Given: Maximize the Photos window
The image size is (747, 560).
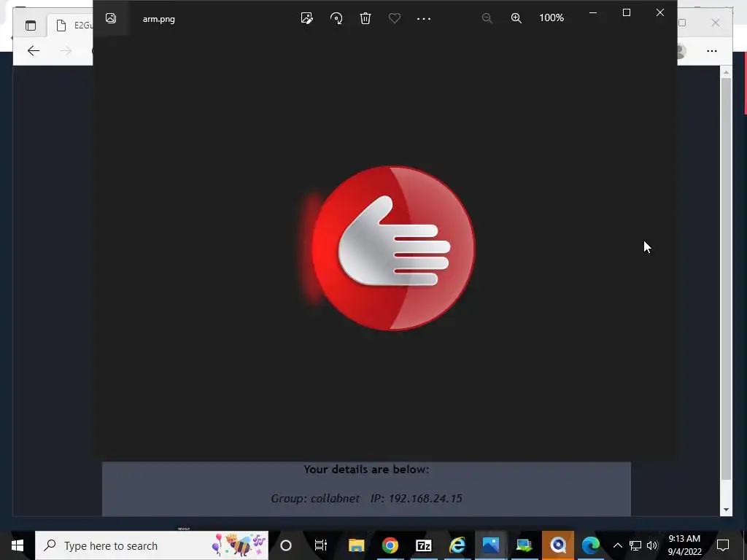Looking at the screenshot, I should pos(627,13).
